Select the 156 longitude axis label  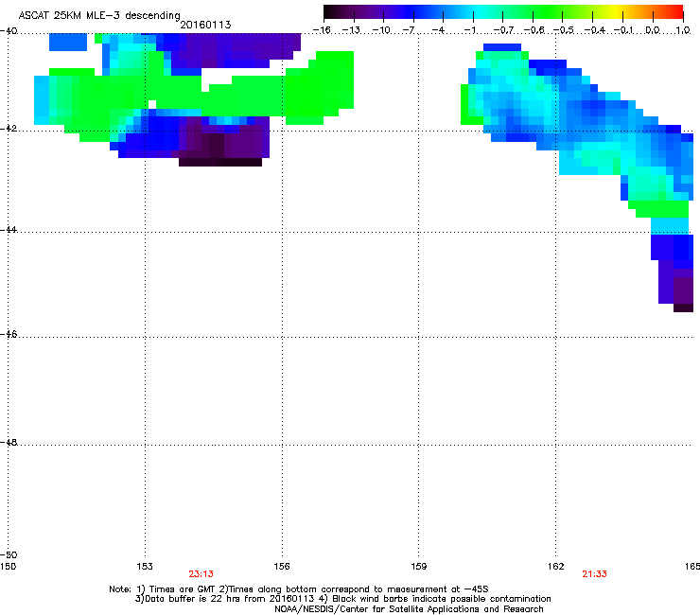tap(282, 567)
